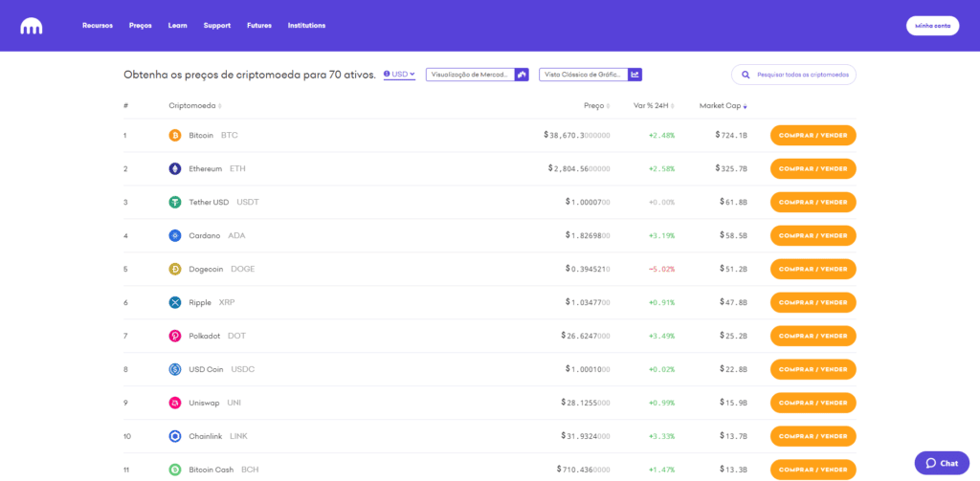Click Bitcoin Cash price $710.436

coord(584,470)
